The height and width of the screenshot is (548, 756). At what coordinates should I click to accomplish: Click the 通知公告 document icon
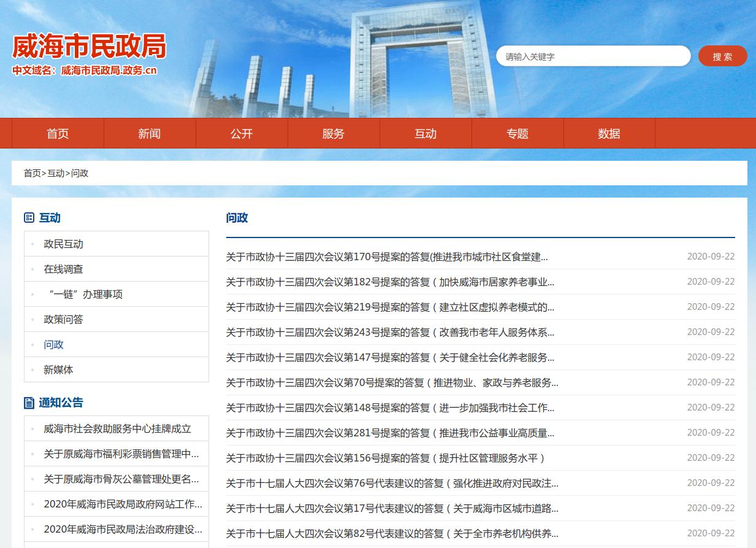pos(29,403)
